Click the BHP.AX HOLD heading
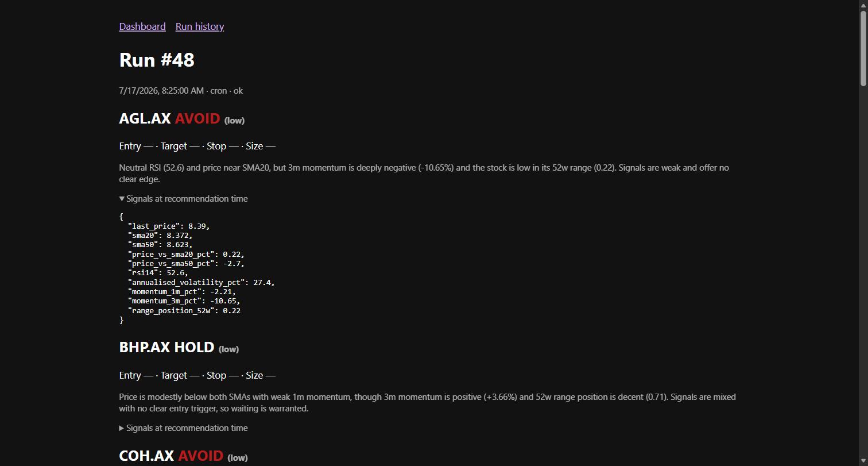Screen dimensions: 868x466 (x=166, y=348)
